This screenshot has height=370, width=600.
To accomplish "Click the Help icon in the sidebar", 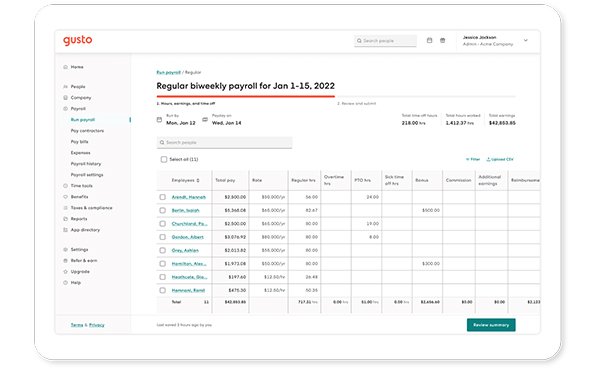I will 65,283.
